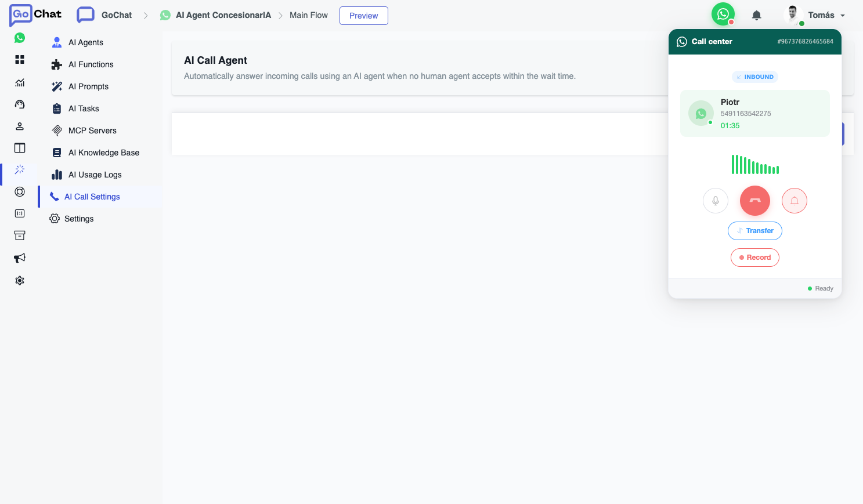Open the contacts person icon in the left rail
Screen dimensions: 863x504
coord(20,126)
